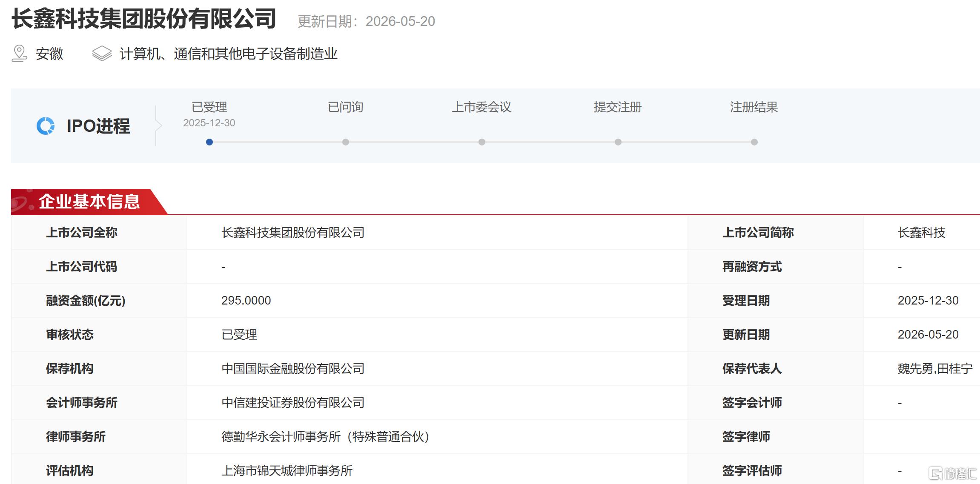Click the 审核状态 row label
This screenshot has width=980, height=484.
[x=70, y=335]
